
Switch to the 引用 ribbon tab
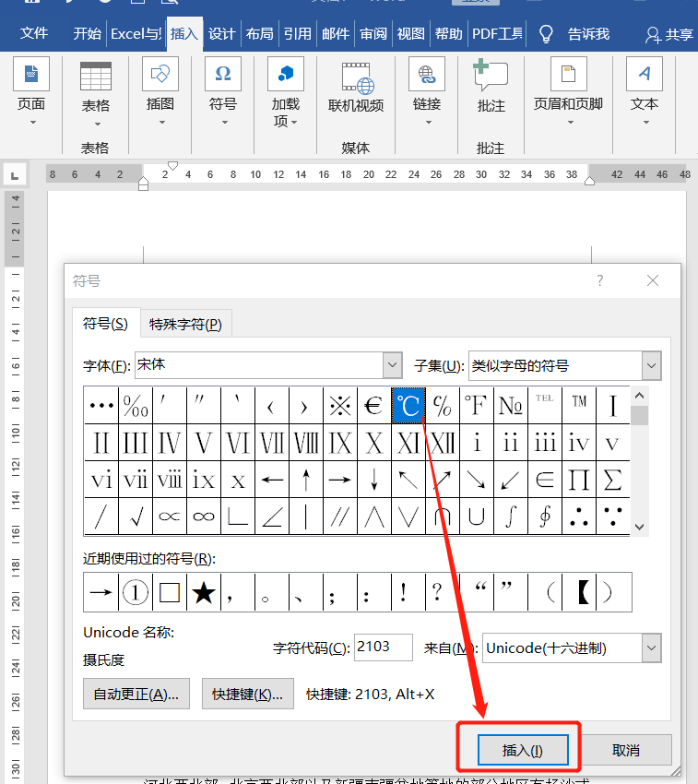click(x=298, y=33)
